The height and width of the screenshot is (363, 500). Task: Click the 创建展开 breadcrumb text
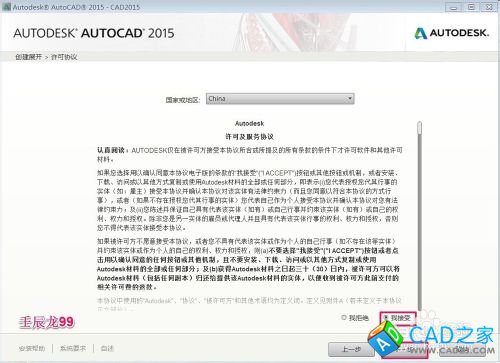(28, 57)
